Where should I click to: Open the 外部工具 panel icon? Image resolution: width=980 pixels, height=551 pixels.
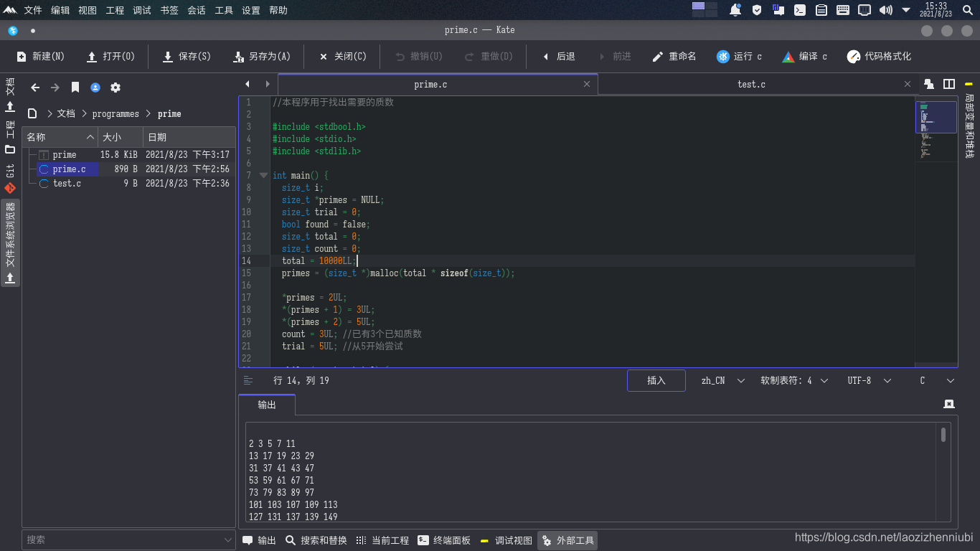[x=567, y=540]
